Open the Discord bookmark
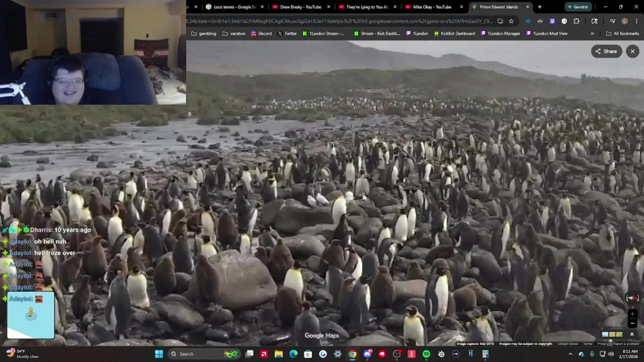This screenshot has height=362, width=644. click(261, 34)
